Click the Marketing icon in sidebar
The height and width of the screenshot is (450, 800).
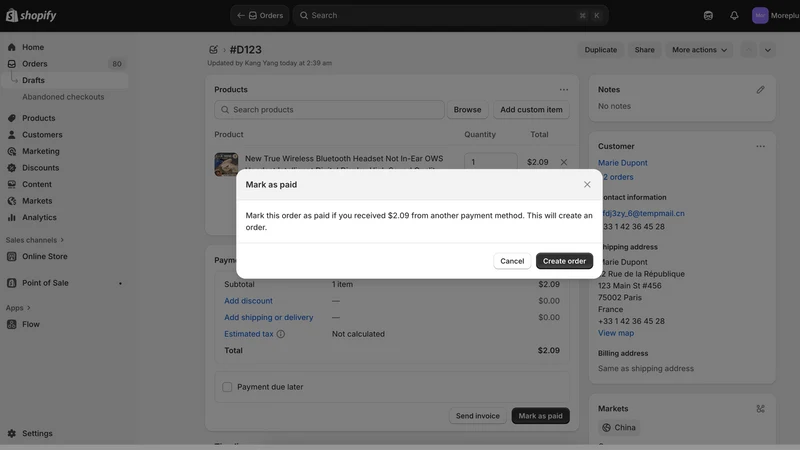point(12,151)
